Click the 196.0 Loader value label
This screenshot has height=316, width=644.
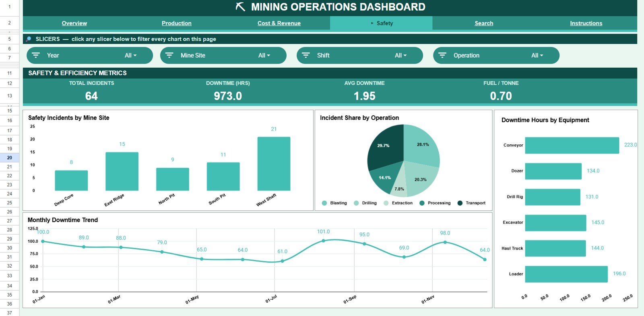tap(619, 274)
